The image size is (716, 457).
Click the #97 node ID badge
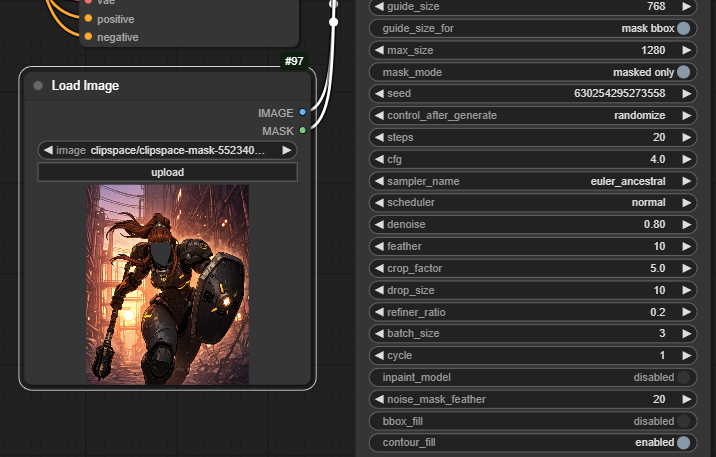coord(294,61)
